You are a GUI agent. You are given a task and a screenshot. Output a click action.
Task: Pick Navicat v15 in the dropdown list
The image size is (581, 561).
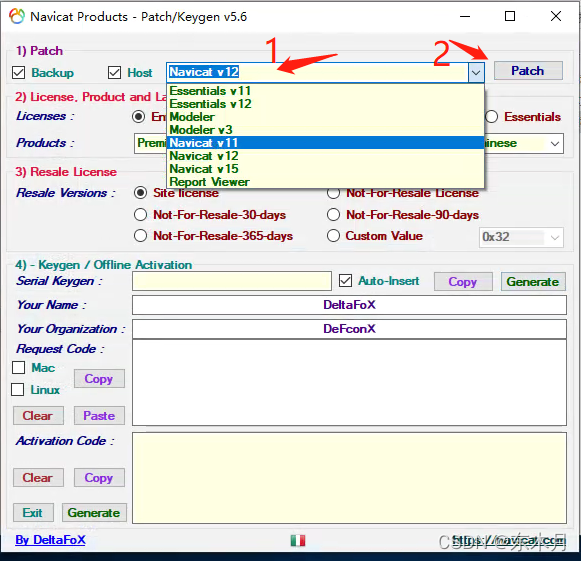[x=326, y=169]
